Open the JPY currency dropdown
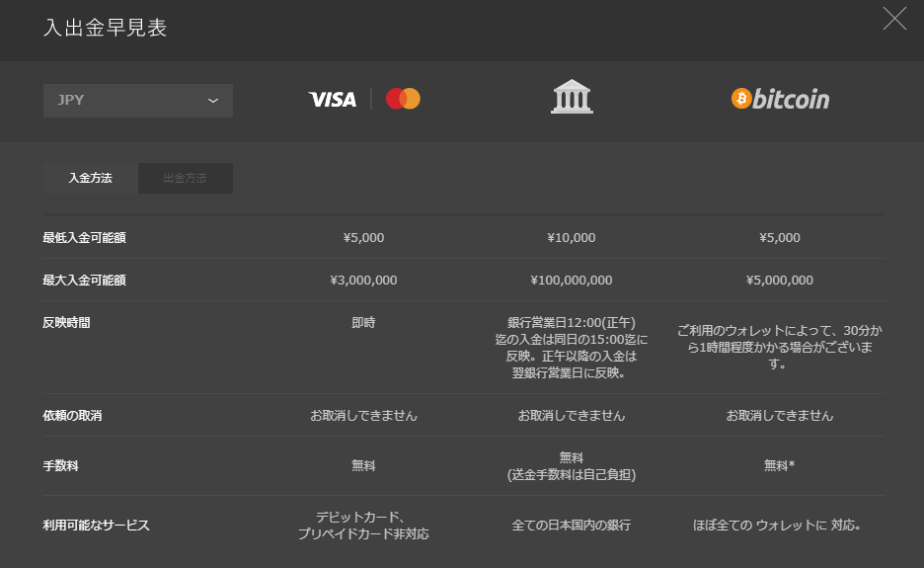This screenshot has width=924, height=568. [138, 101]
